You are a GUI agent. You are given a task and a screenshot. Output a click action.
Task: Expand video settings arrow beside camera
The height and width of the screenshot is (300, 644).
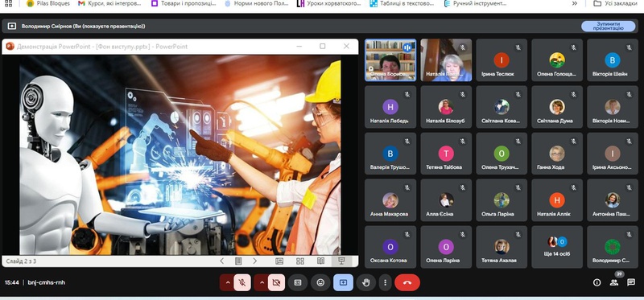point(261,283)
